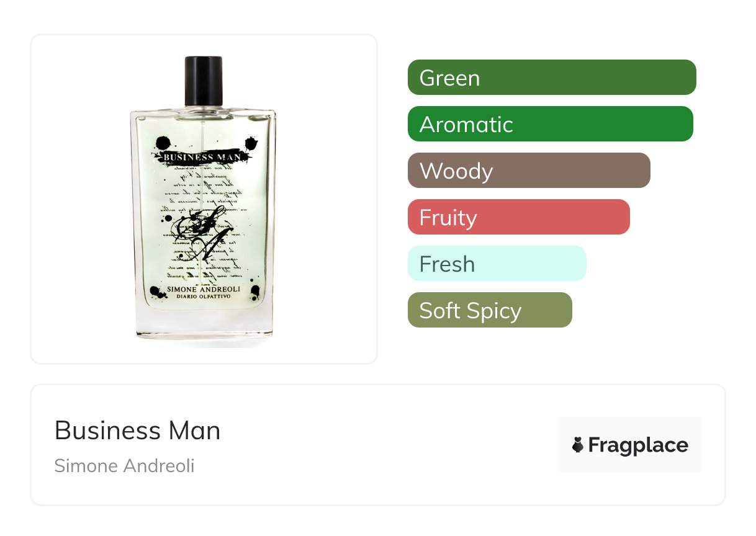Open the Simone Andreoli brand link

tap(124, 466)
